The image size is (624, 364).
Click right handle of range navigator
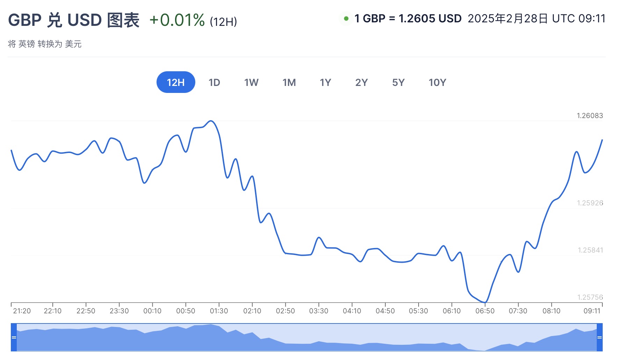[x=600, y=337]
